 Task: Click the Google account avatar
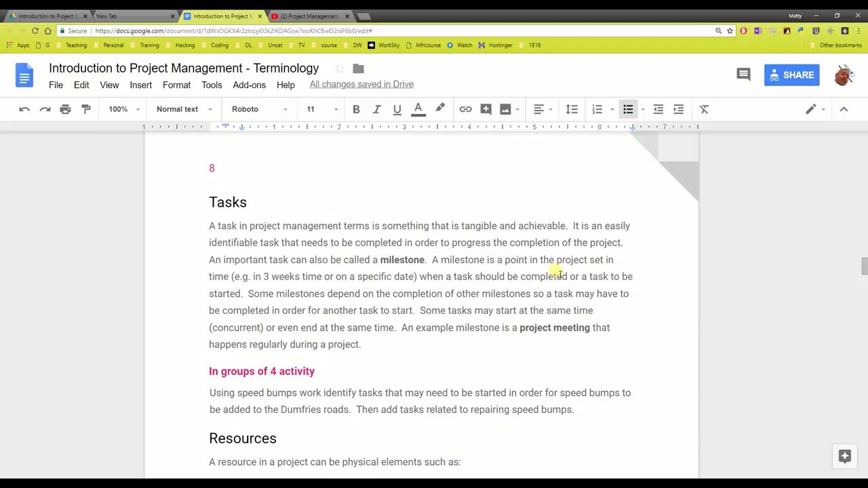tap(844, 75)
